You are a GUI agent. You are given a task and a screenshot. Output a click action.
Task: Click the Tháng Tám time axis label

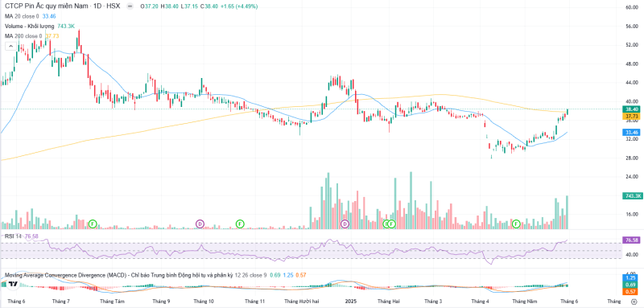point(112,302)
